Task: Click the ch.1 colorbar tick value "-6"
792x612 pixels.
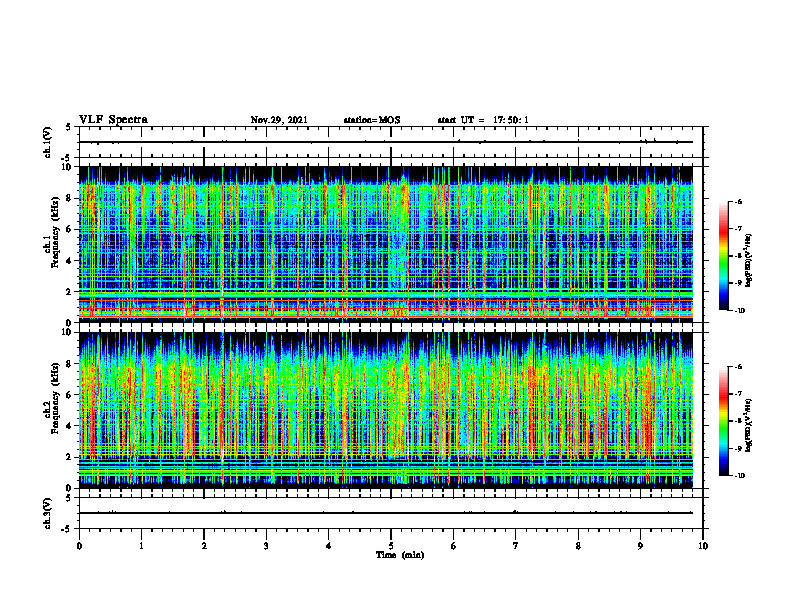Action: click(x=738, y=202)
